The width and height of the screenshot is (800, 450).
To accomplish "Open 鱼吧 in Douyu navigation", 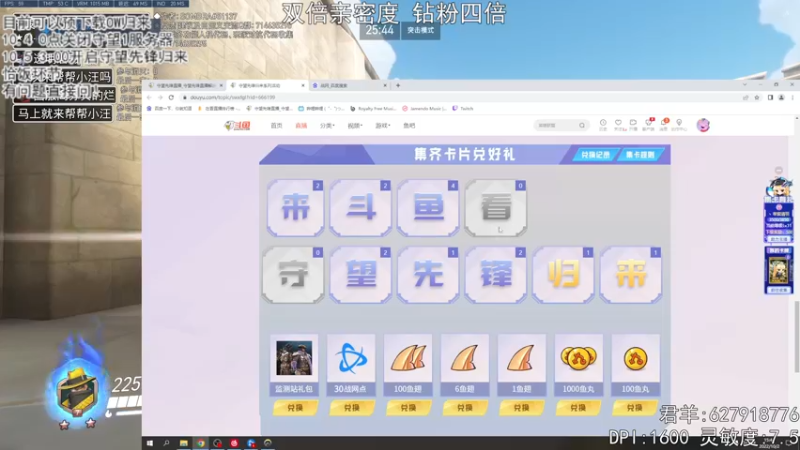I will pyautogui.click(x=409, y=126).
